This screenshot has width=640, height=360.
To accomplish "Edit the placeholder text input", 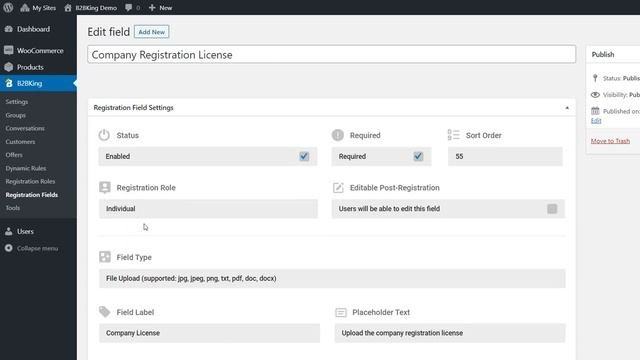I will pos(450,333).
